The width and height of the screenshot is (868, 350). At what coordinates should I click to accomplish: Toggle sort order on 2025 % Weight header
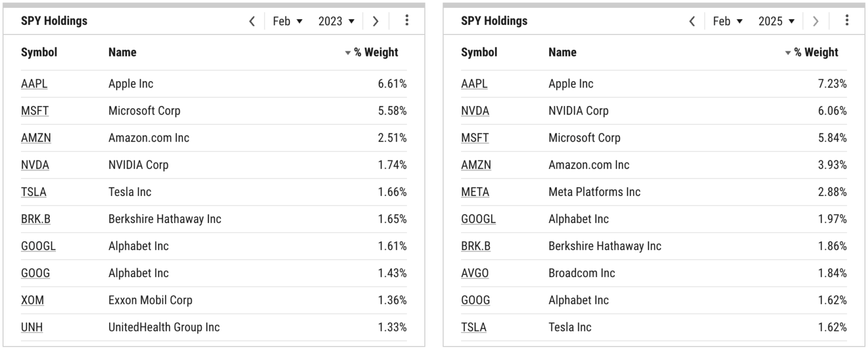(816, 52)
